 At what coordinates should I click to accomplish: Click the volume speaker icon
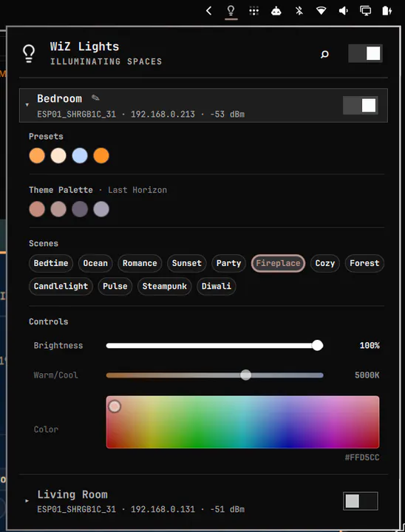coord(343,11)
